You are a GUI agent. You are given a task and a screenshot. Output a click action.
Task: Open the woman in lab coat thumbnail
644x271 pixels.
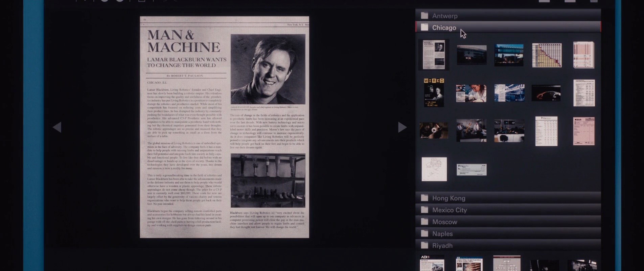click(x=471, y=93)
